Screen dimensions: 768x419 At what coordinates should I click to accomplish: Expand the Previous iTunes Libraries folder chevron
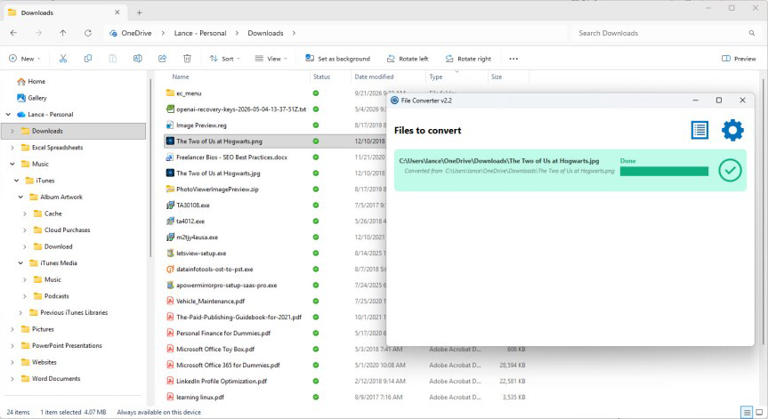(21, 313)
